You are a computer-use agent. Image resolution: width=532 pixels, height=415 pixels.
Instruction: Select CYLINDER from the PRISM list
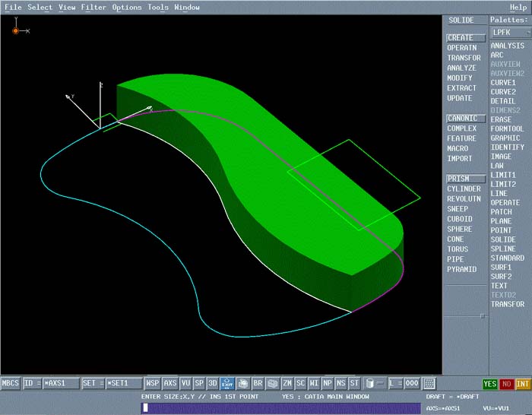coord(464,189)
